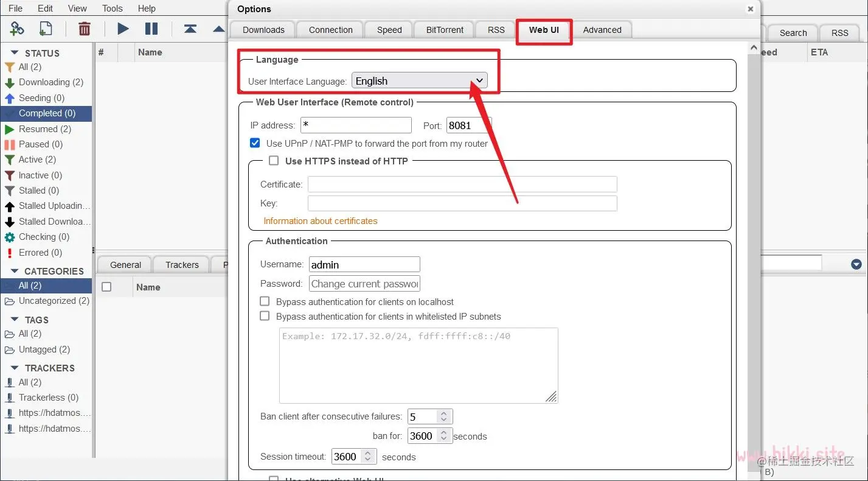The height and width of the screenshot is (481, 868).
Task: Click into the IP address field
Action: 356,125
